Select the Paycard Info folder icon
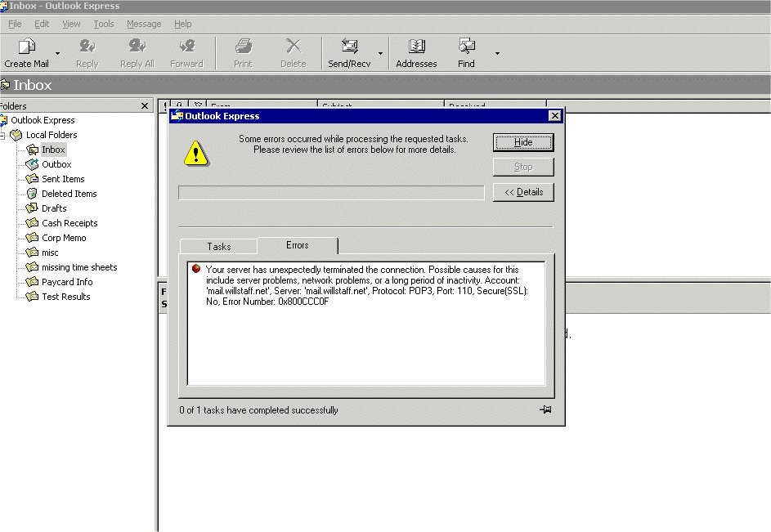The height and width of the screenshot is (532, 771). pos(33,282)
